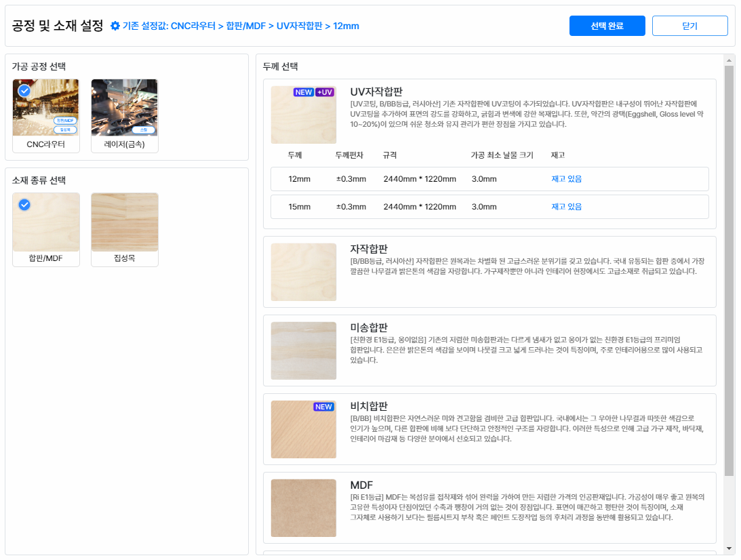Click the 가공 공정 선택 heading
This screenshot has width=741, height=560.
(x=39, y=66)
